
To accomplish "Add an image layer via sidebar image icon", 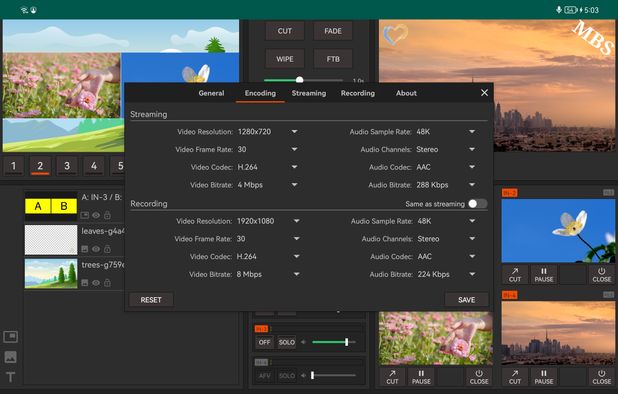I will click(10, 357).
